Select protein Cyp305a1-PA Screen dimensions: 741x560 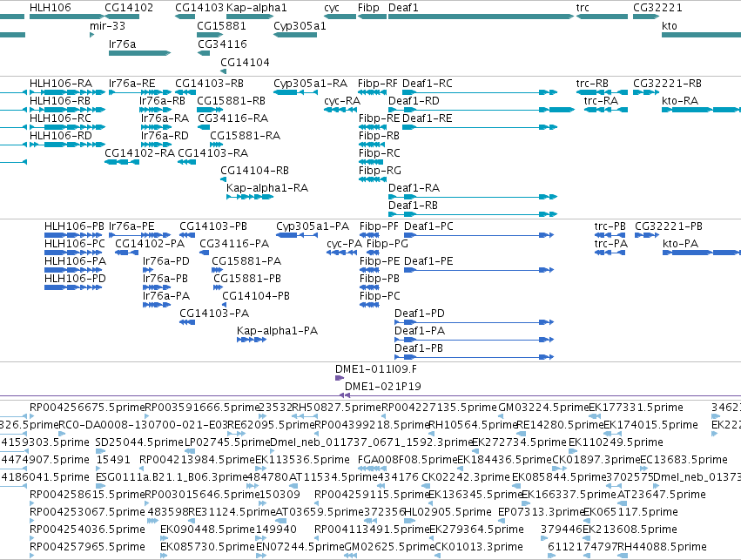coord(297,235)
